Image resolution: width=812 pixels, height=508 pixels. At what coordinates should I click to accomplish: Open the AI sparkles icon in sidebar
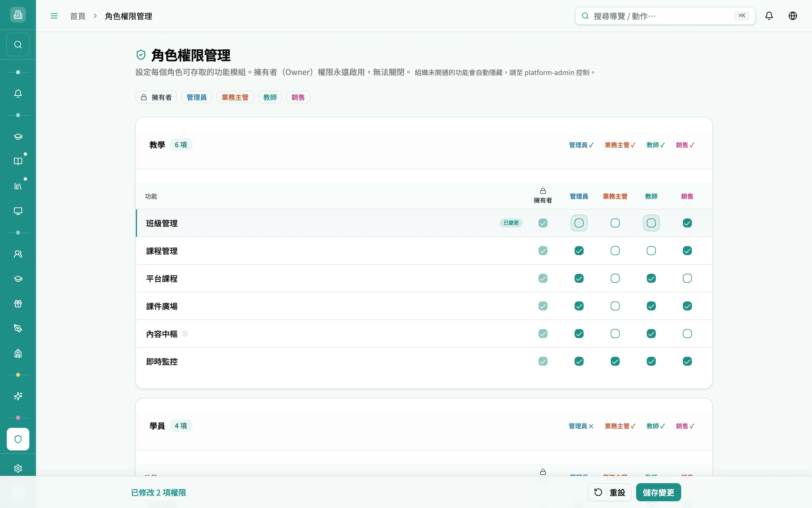click(x=18, y=397)
